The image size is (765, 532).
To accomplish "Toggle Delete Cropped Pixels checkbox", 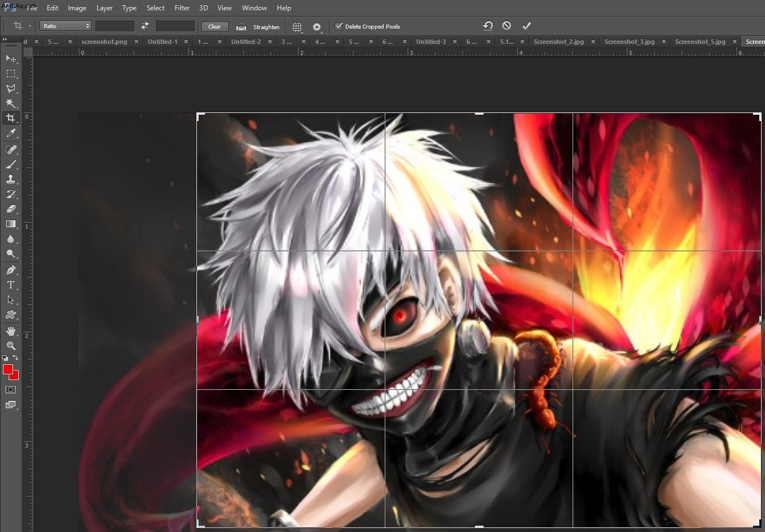I will (x=339, y=26).
